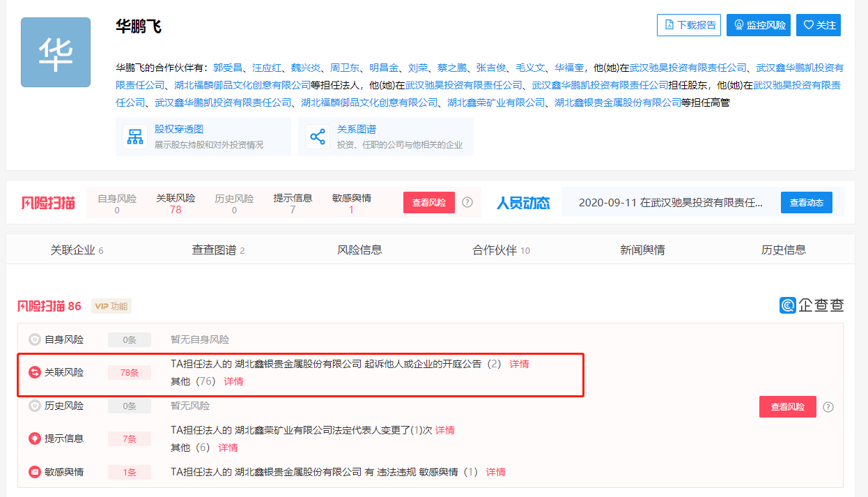Switch to the 风险信息 tab

point(360,250)
